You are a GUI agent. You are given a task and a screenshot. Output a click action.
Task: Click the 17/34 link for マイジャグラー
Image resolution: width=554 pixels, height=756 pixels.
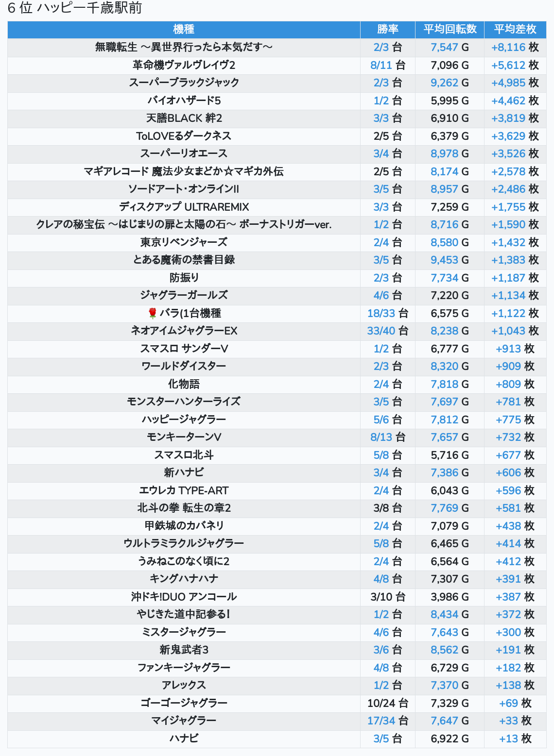[381, 721]
